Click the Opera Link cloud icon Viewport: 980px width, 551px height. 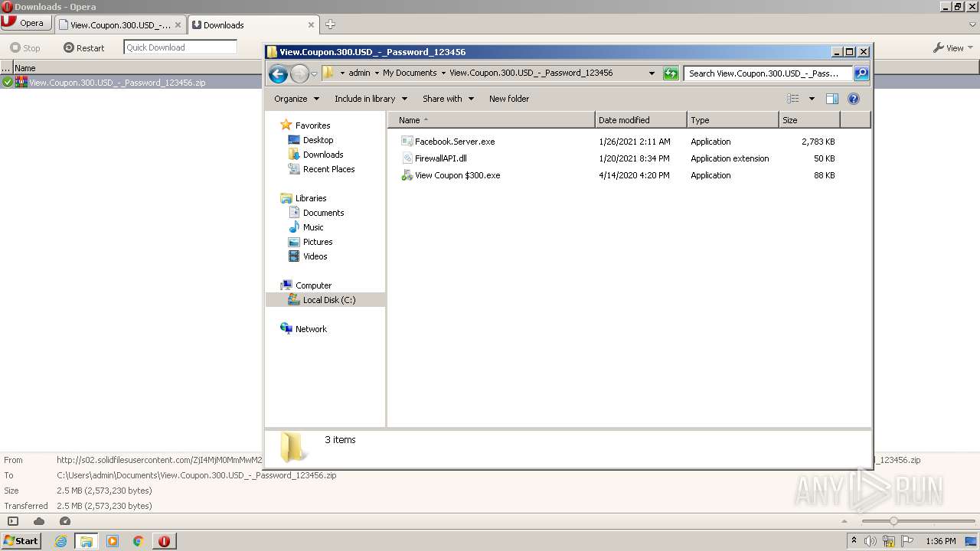click(x=39, y=521)
